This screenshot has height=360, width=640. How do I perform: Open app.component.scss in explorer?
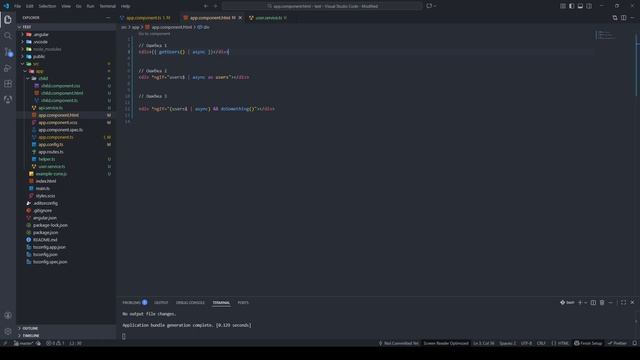(58, 122)
